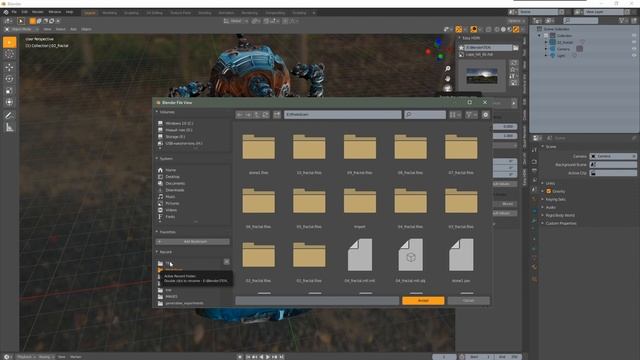Open the Camera selector field in Scene properties
The height and width of the screenshot is (360, 640).
613,156
